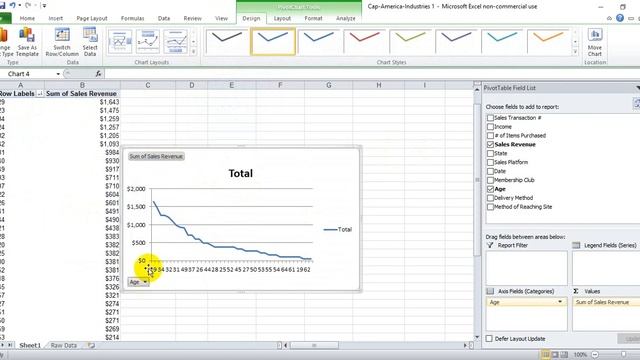Image resolution: width=640 pixels, height=360 pixels.
Task: Check the Sales Transaction # field
Action: tap(490, 118)
